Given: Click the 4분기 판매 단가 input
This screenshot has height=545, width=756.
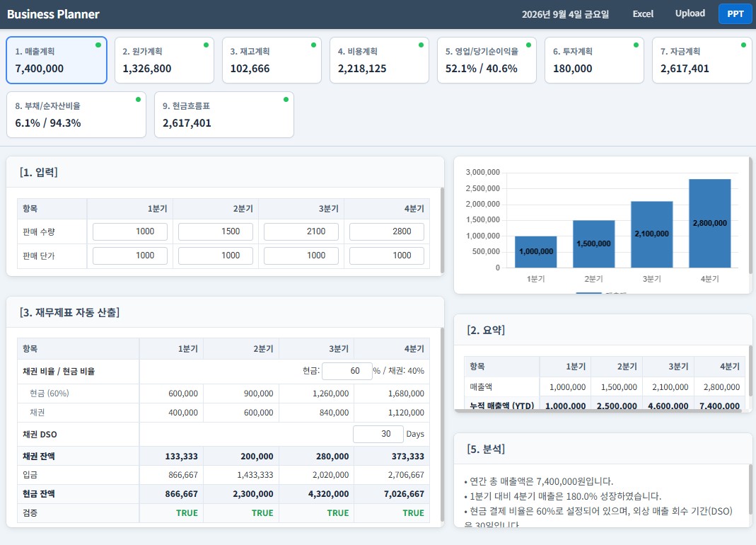Looking at the screenshot, I should [x=387, y=256].
